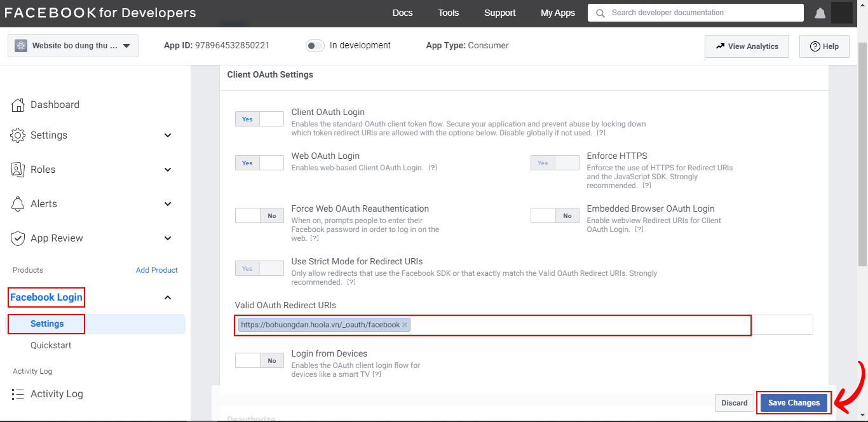Click the App Review shield icon

[18, 238]
